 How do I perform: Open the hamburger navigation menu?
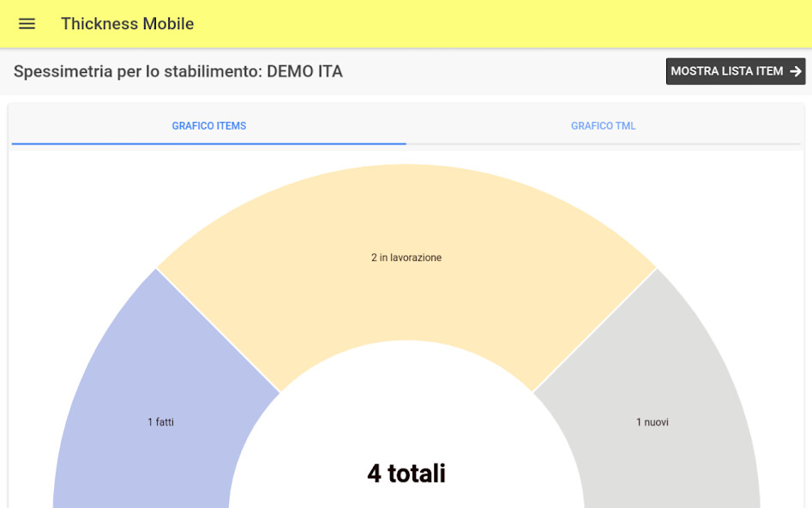point(27,24)
